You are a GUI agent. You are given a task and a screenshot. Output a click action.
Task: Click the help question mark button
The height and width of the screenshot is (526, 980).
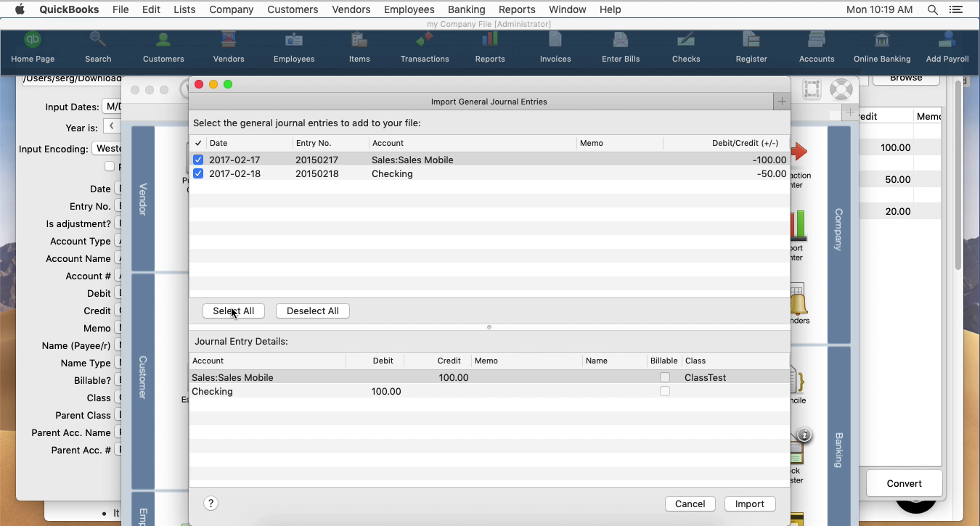point(211,504)
